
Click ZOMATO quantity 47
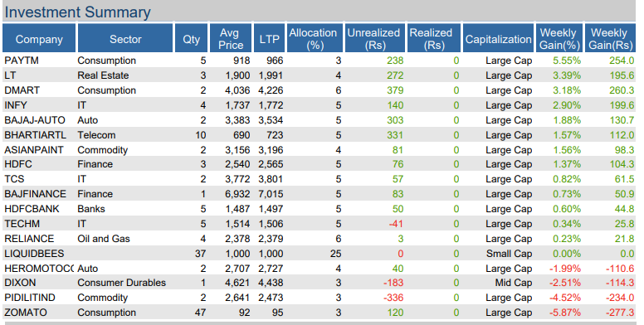point(201,313)
